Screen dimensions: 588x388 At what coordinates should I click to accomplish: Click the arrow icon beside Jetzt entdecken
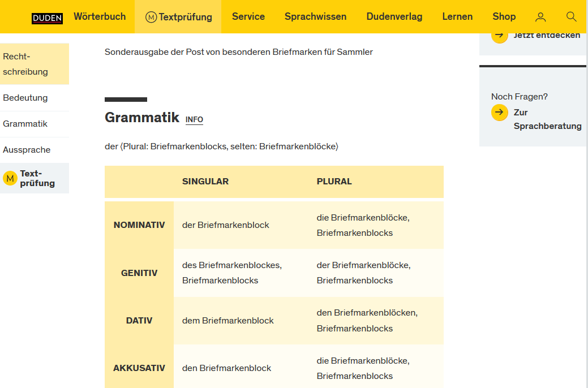tap(499, 36)
